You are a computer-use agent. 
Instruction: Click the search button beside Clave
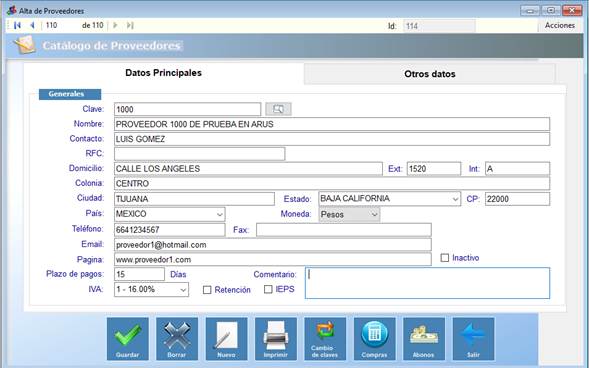point(278,109)
